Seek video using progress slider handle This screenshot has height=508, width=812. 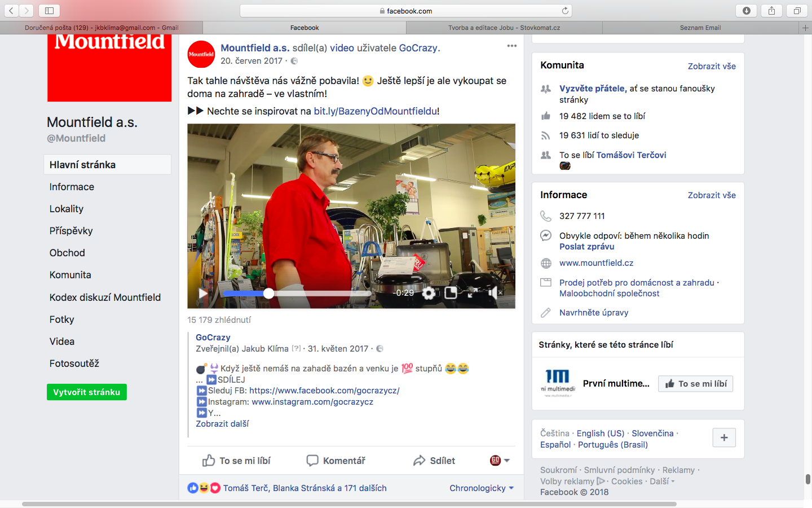tap(269, 293)
